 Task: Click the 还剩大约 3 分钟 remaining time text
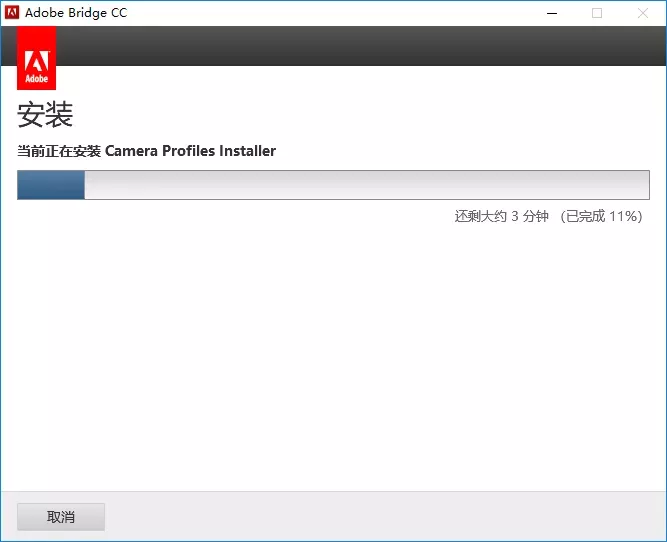[502, 216]
